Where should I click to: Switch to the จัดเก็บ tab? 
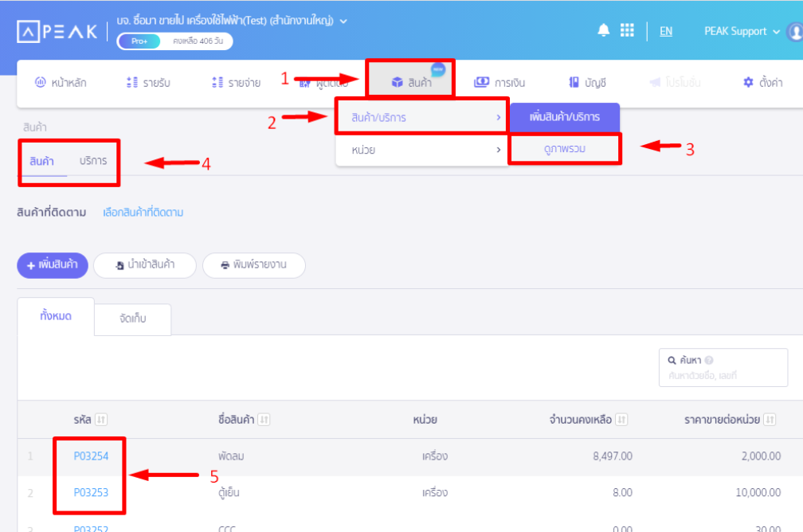[x=132, y=319]
